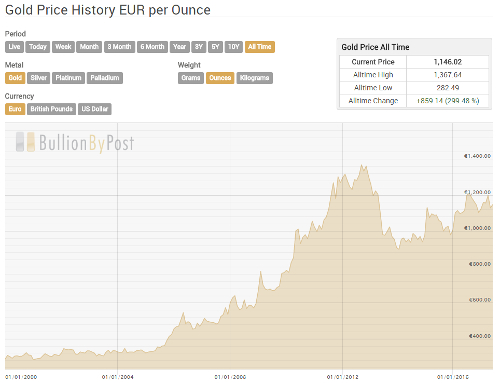Switch metal to Silver
This screenshot has height=383, width=500.
[39, 78]
